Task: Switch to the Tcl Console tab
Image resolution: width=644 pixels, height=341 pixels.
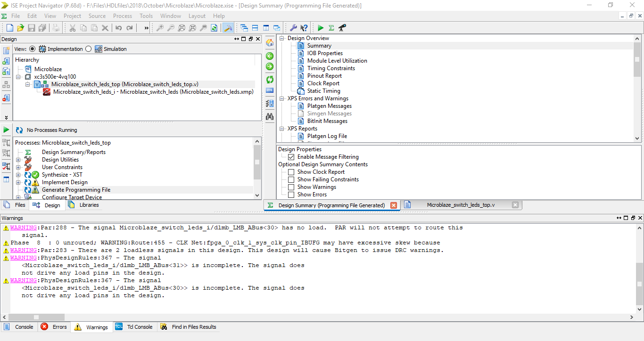Action: (134, 327)
